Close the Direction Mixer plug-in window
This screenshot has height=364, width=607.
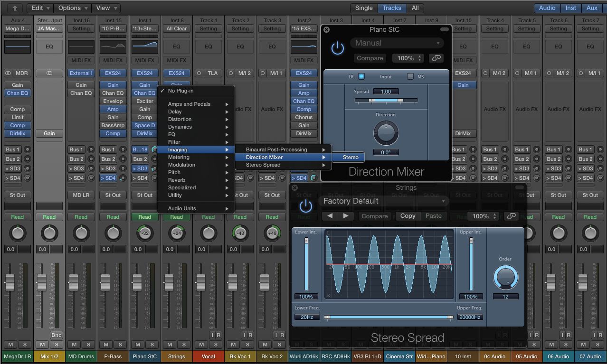click(x=326, y=29)
